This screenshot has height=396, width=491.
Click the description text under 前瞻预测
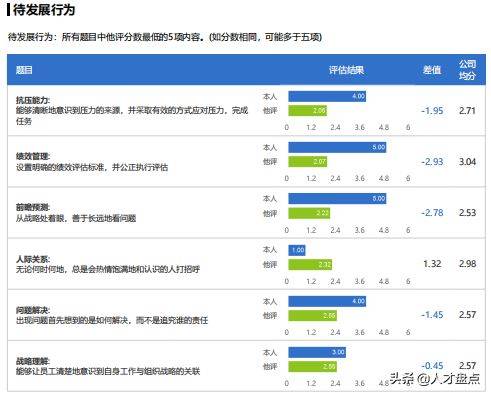tap(76, 218)
